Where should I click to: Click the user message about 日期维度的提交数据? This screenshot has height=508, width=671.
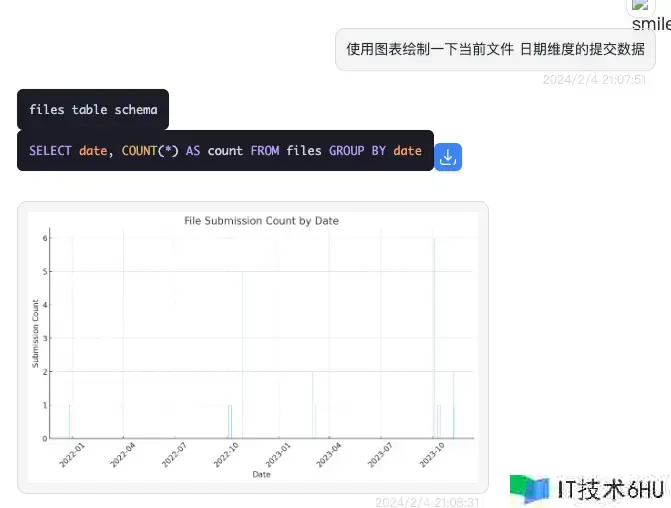pyautogui.click(x=495, y=49)
